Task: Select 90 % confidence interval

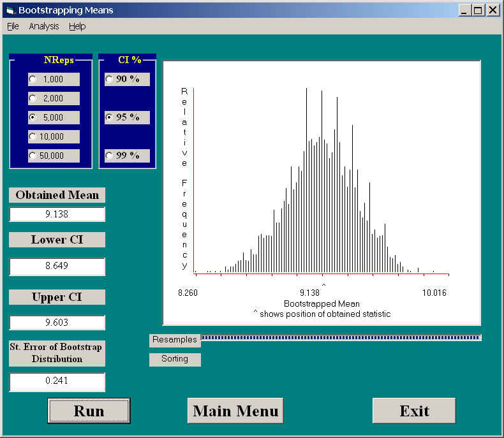Action: (x=109, y=80)
